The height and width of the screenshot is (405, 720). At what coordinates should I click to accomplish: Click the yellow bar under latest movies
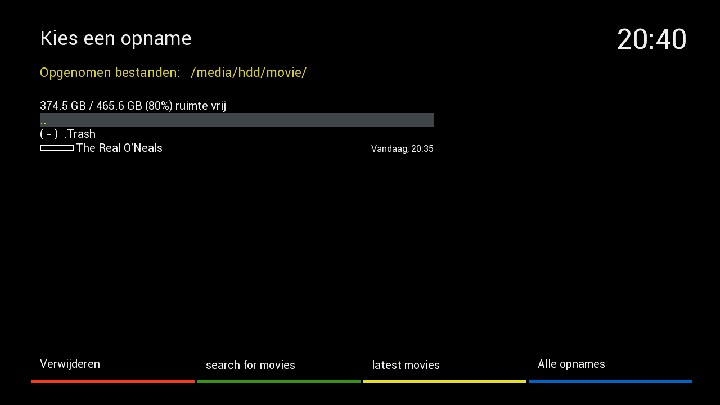click(444, 381)
